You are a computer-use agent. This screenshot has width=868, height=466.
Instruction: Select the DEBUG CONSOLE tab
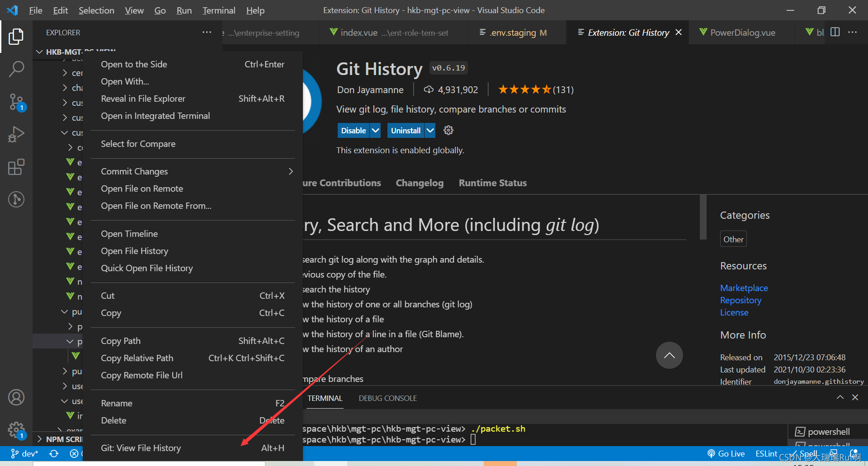pyautogui.click(x=387, y=398)
